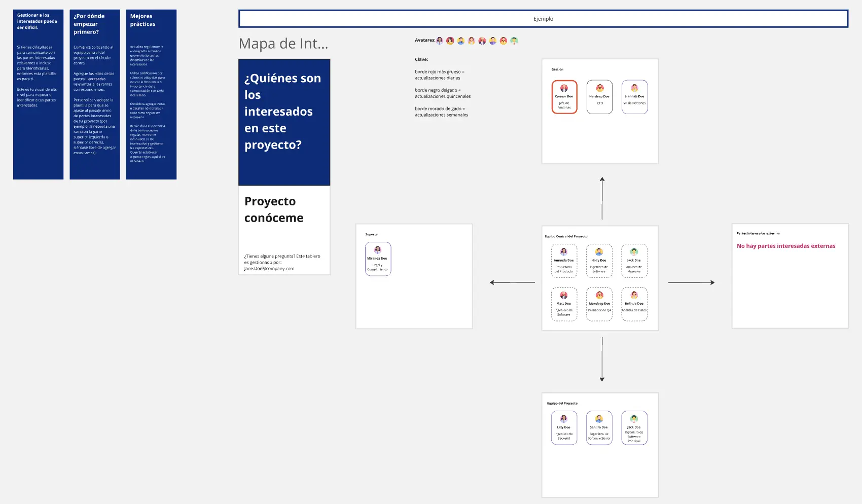Image resolution: width=862 pixels, height=504 pixels.
Task: Select the Ejemplo banner at the top
Action: 543,19
